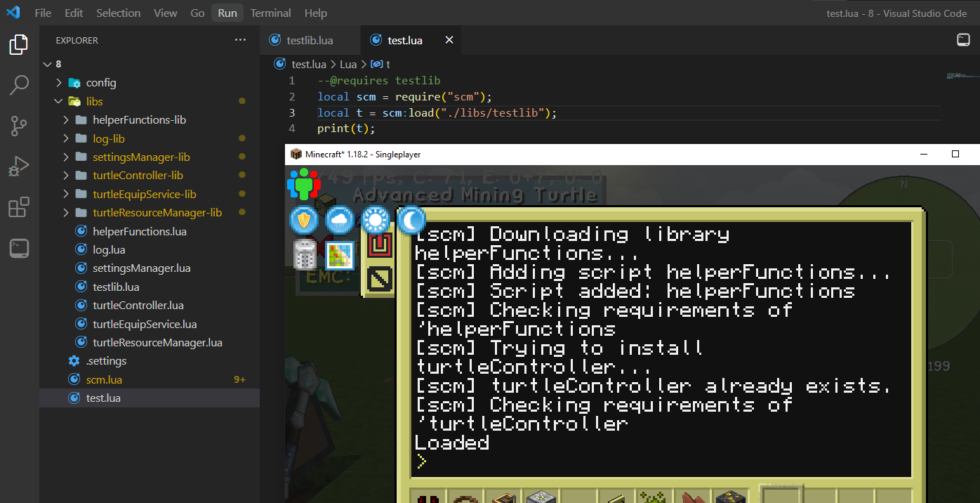Collapse the root folder 8
Viewport: 980px width, 503px height.
pyautogui.click(x=47, y=64)
